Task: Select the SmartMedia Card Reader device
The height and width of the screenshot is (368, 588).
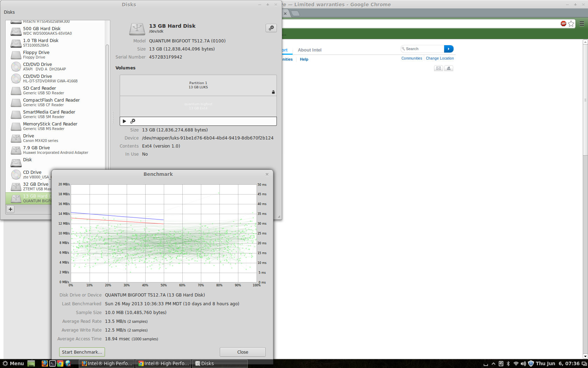Action: click(55, 114)
